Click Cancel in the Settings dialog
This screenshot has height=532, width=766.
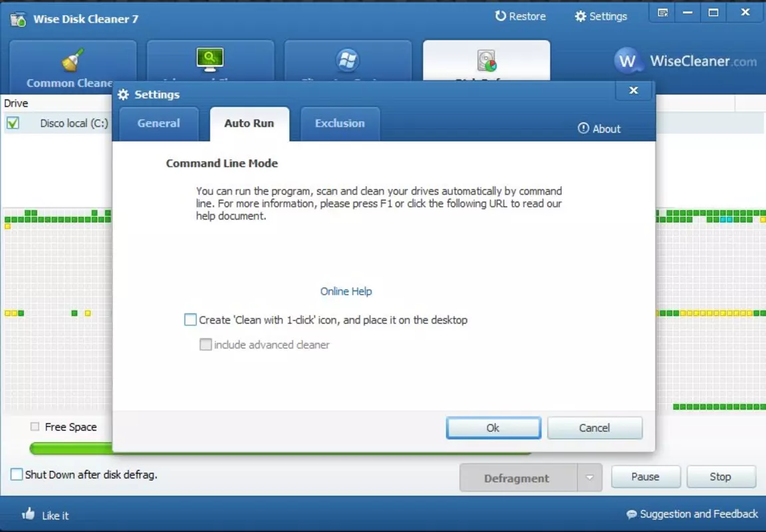click(x=594, y=428)
